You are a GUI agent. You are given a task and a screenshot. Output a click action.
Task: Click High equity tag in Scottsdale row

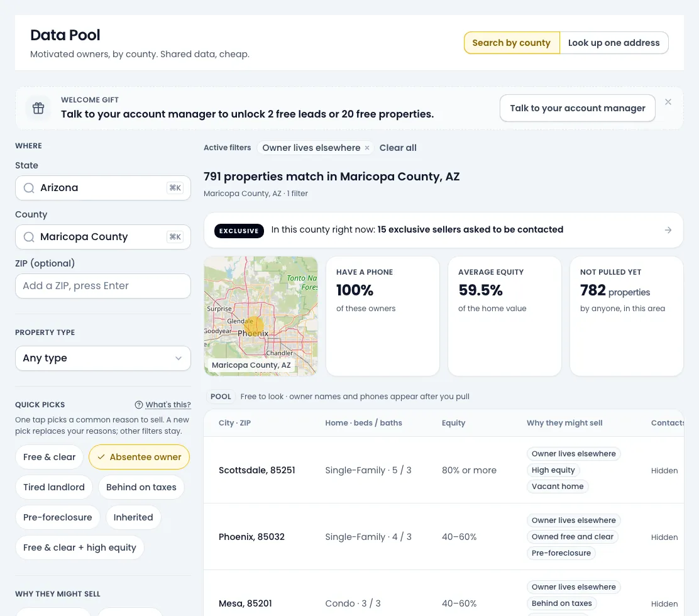(x=553, y=470)
